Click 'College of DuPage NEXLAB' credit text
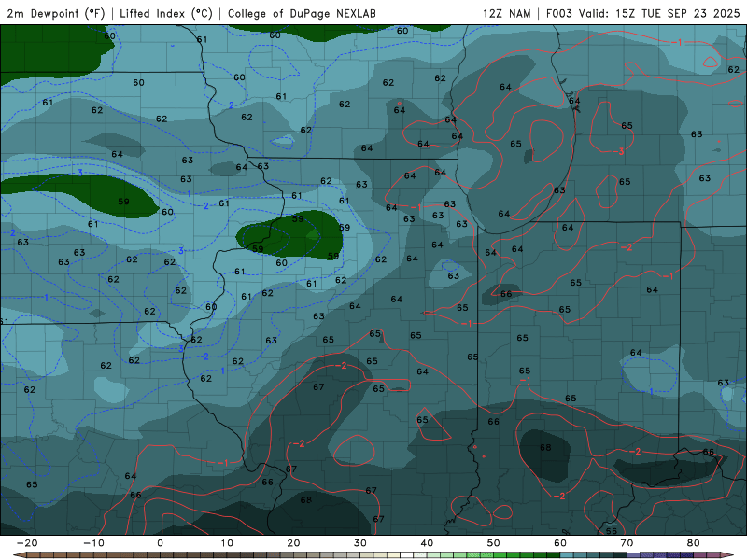Viewport: 747px width, 560px height. coord(302,13)
